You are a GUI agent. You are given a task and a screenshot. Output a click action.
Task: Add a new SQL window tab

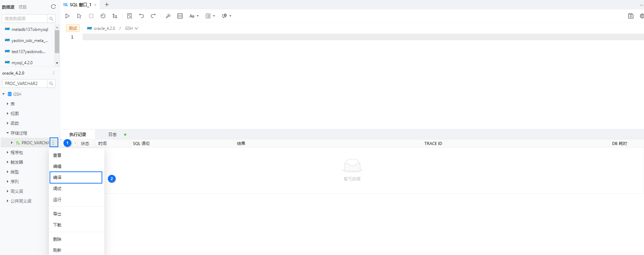pyautogui.click(x=107, y=5)
